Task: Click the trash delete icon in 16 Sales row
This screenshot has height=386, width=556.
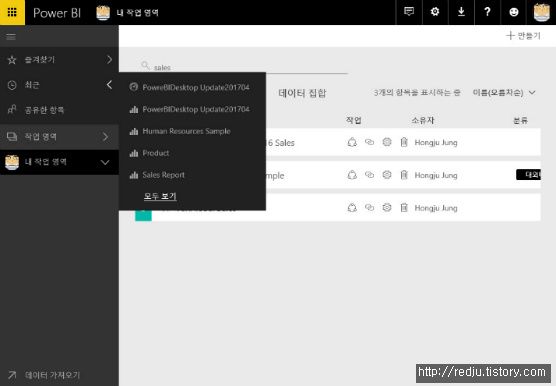Action: [404, 142]
